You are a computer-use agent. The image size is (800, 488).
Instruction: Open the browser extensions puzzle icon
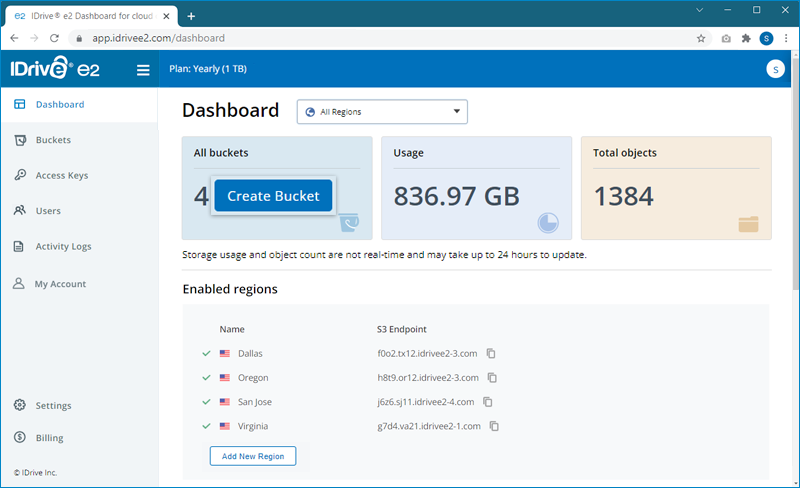746,38
